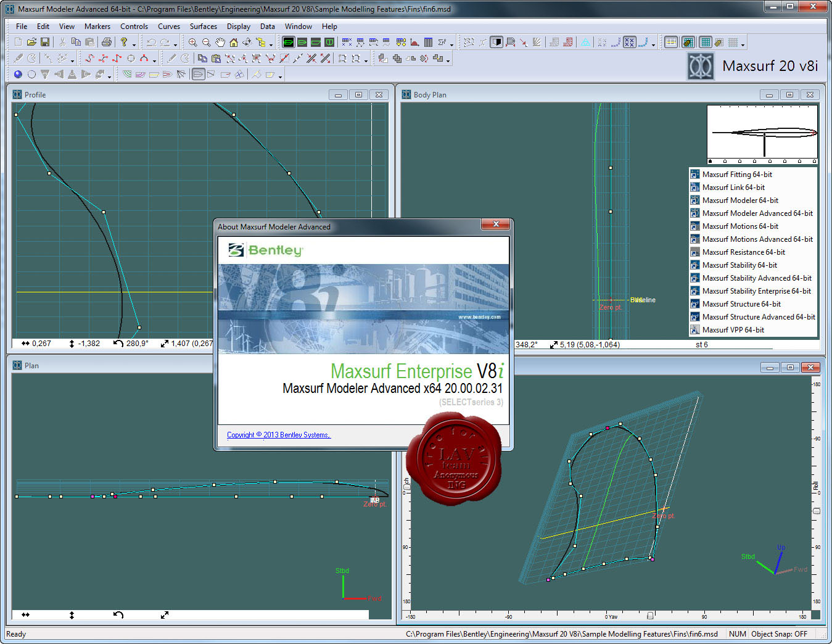Click the Copy control points icon
Viewport: 832px width, 644px height.
pyautogui.click(x=202, y=59)
